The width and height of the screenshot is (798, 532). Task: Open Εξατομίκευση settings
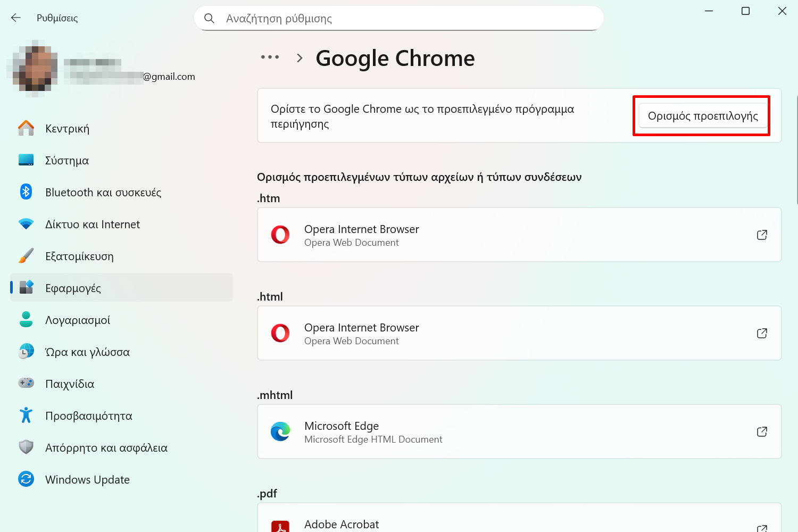click(121, 256)
